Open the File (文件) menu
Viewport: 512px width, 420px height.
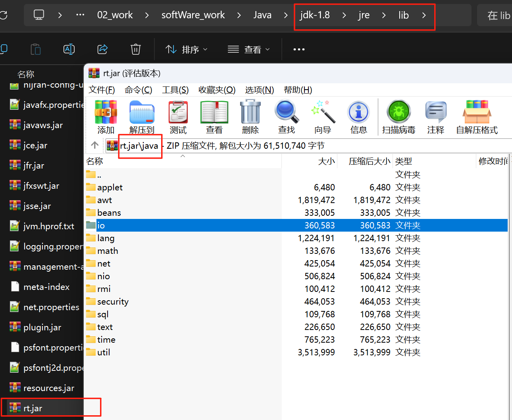coord(102,90)
